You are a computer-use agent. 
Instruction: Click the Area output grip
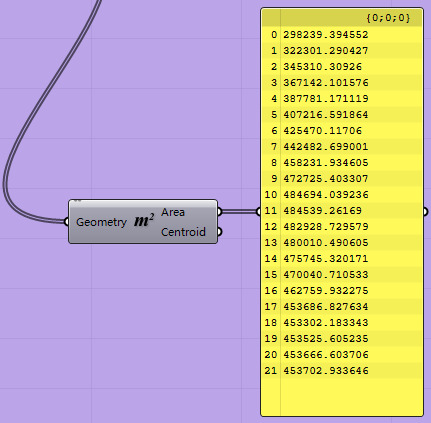[219, 212]
